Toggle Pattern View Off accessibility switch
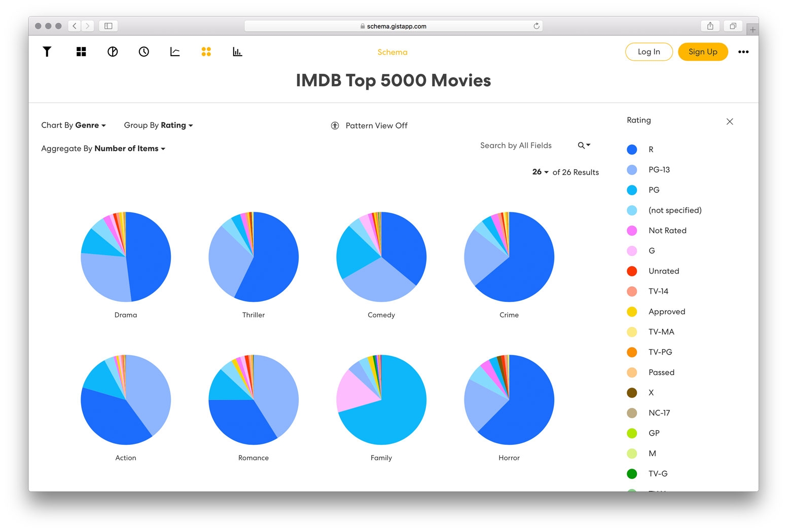 (x=369, y=126)
